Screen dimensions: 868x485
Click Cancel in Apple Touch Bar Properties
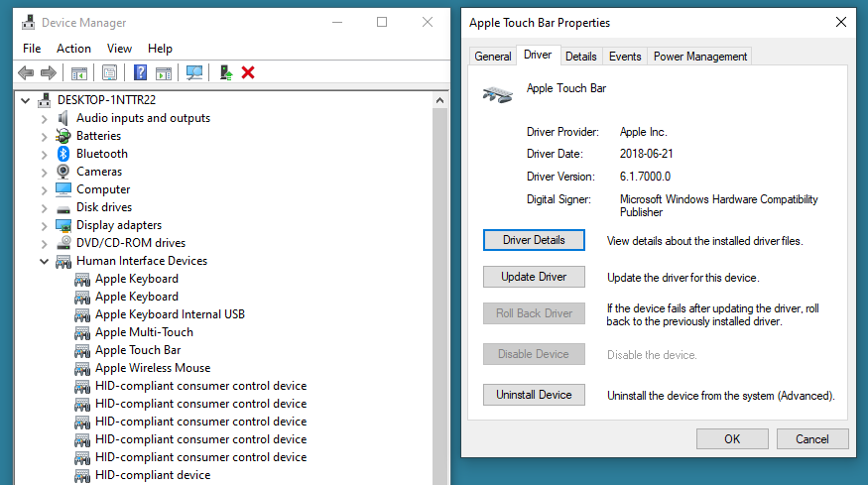tap(812, 439)
